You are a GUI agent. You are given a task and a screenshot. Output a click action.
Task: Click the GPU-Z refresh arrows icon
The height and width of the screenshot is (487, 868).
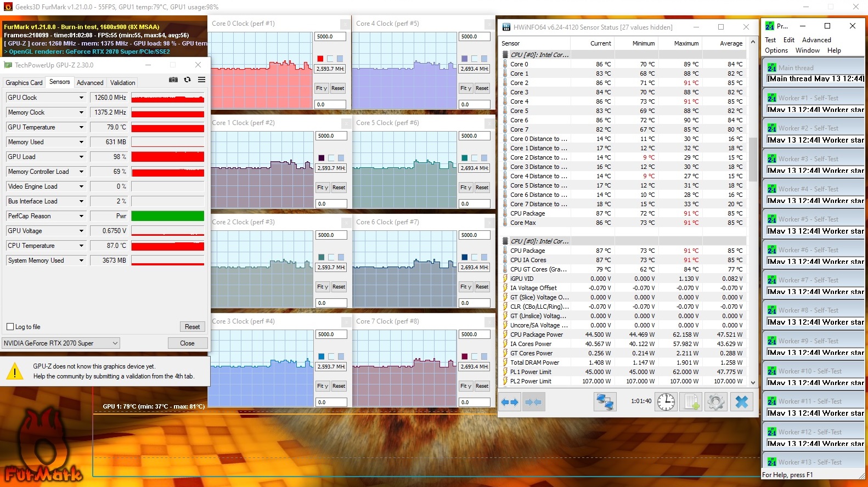pyautogui.click(x=187, y=80)
